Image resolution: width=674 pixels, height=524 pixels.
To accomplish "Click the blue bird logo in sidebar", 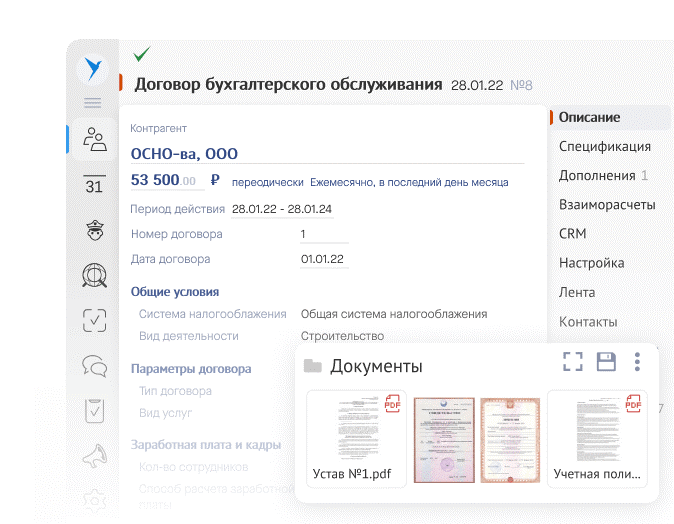I will pos(93,68).
